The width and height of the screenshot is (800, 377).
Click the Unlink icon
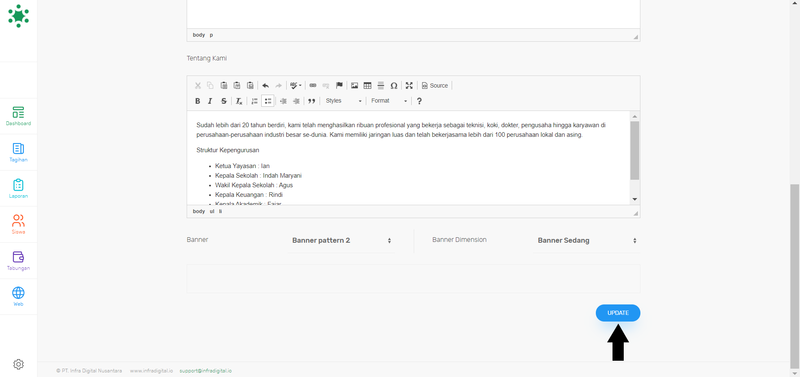click(x=326, y=86)
